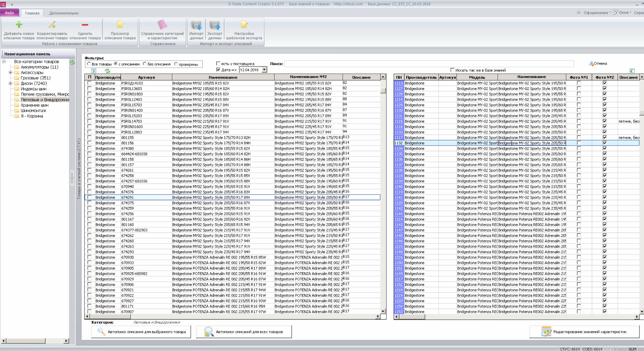Screen dimensions: 644x351
Task: Expand the Диски (7240) tree node
Action: click(x=10, y=83)
